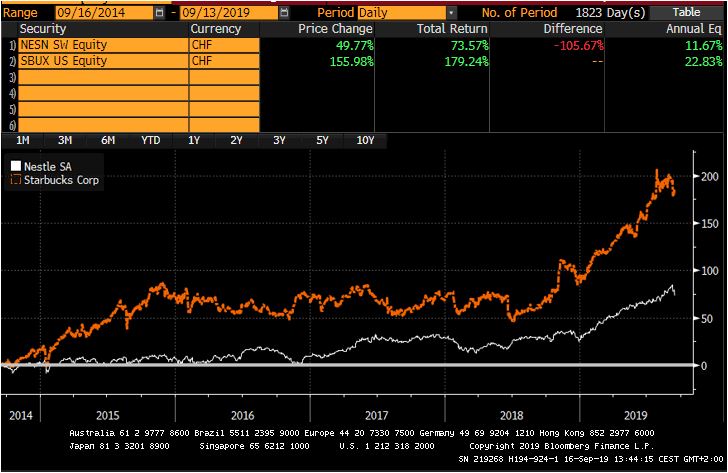Click the Table button
This screenshot has height=473, width=728.
686,12
